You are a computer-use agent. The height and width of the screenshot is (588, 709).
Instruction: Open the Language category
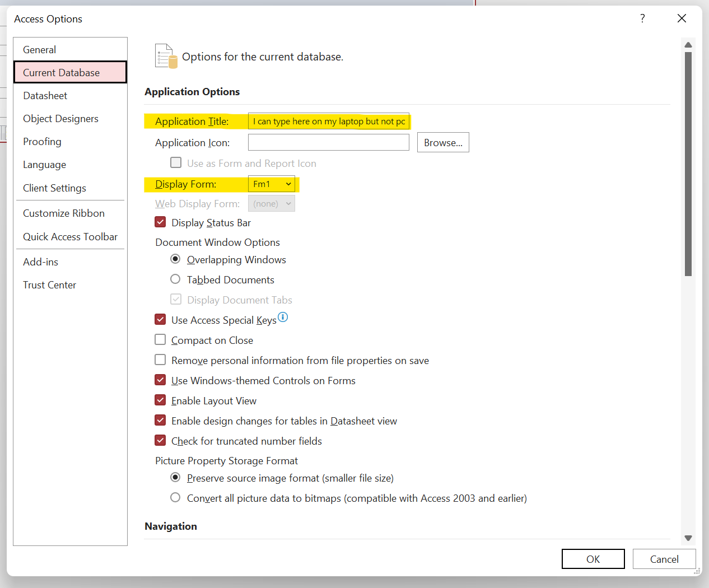tap(71, 165)
